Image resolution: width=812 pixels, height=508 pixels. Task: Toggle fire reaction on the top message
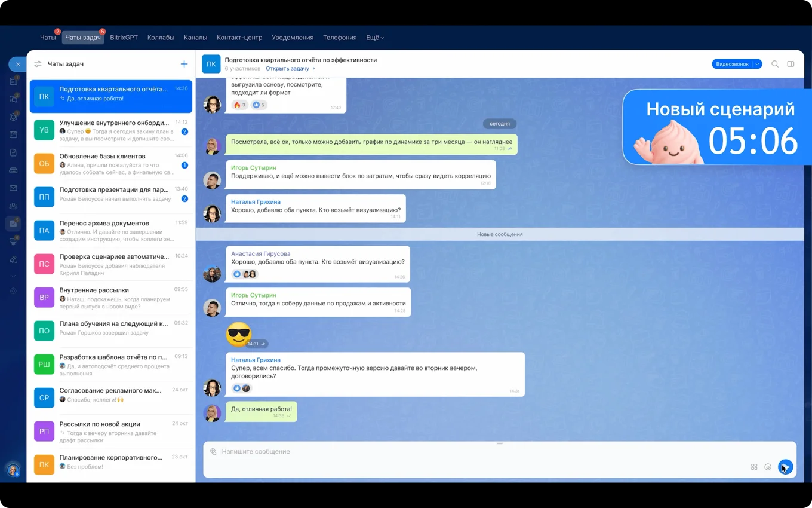pos(239,105)
